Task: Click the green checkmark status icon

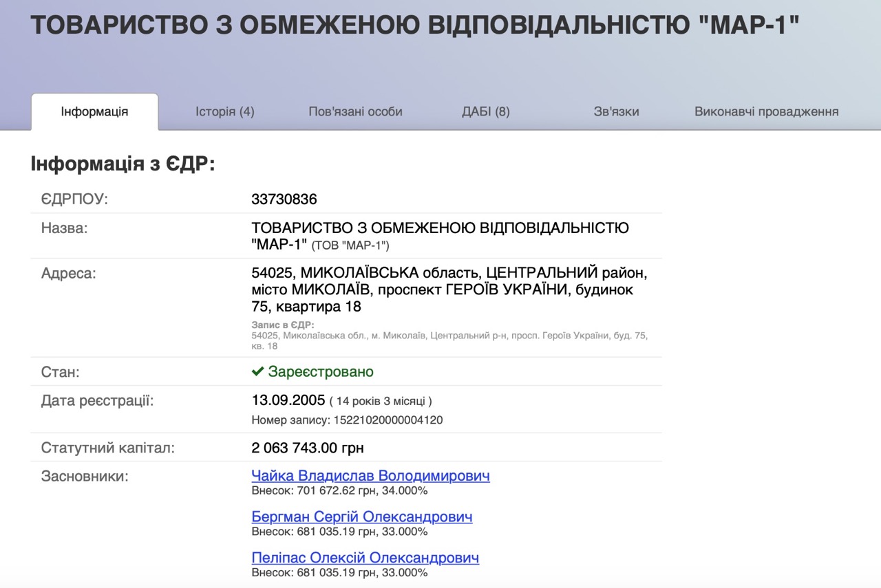Action: [258, 372]
